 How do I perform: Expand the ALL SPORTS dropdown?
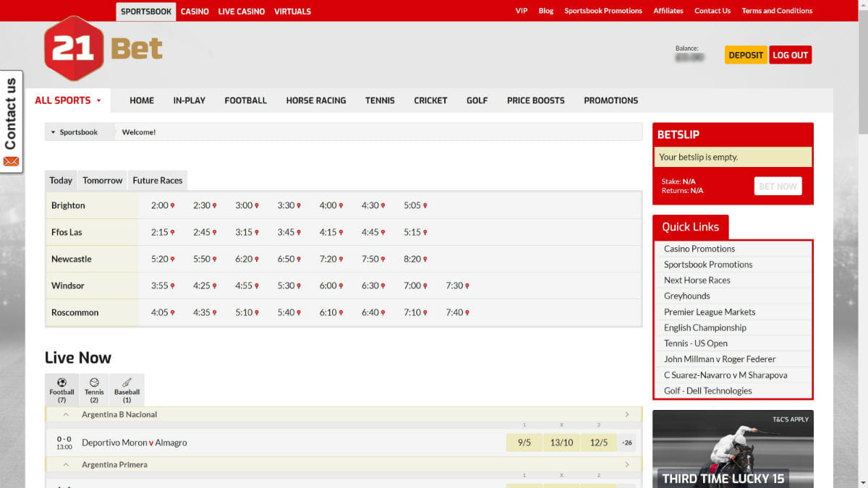click(x=68, y=100)
